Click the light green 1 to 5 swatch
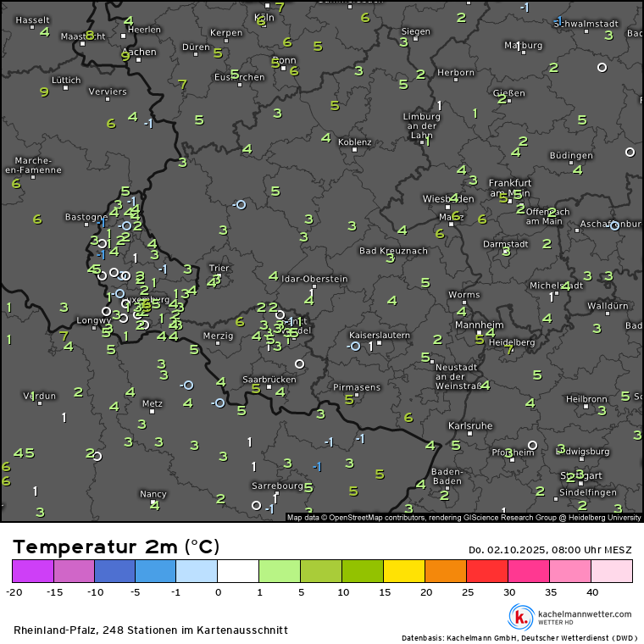The width and height of the screenshot is (644, 644). pyautogui.click(x=280, y=571)
